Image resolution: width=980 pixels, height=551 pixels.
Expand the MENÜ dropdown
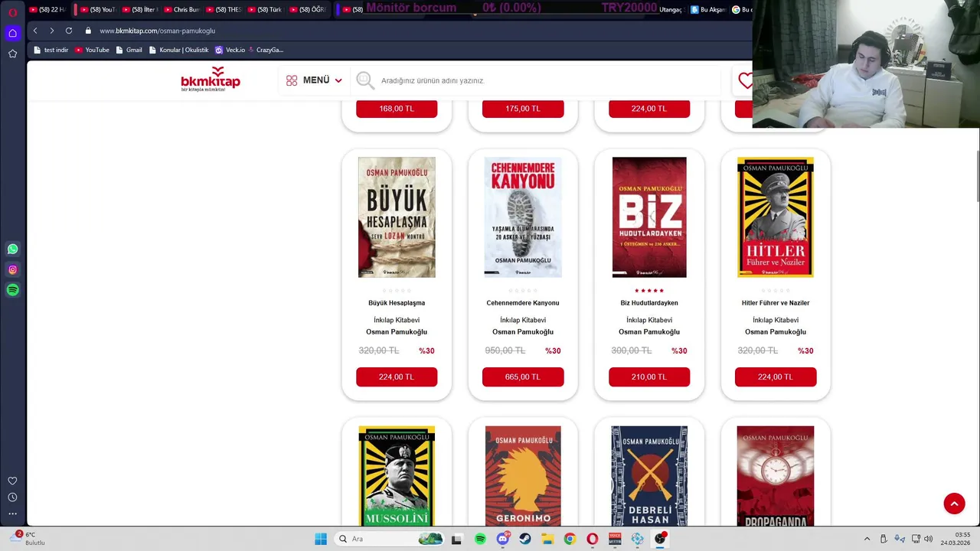pos(314,80)
